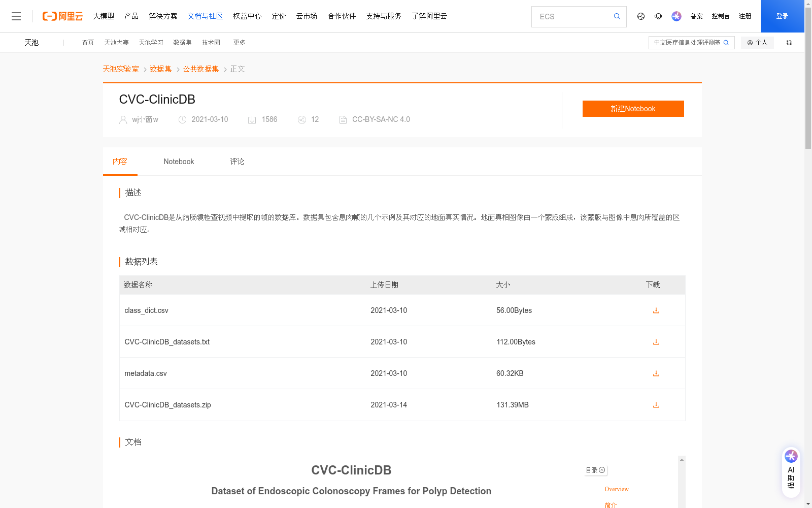Collapse the 目录 table of contents
Screen dimensions: 812x508
coord(596,470)
